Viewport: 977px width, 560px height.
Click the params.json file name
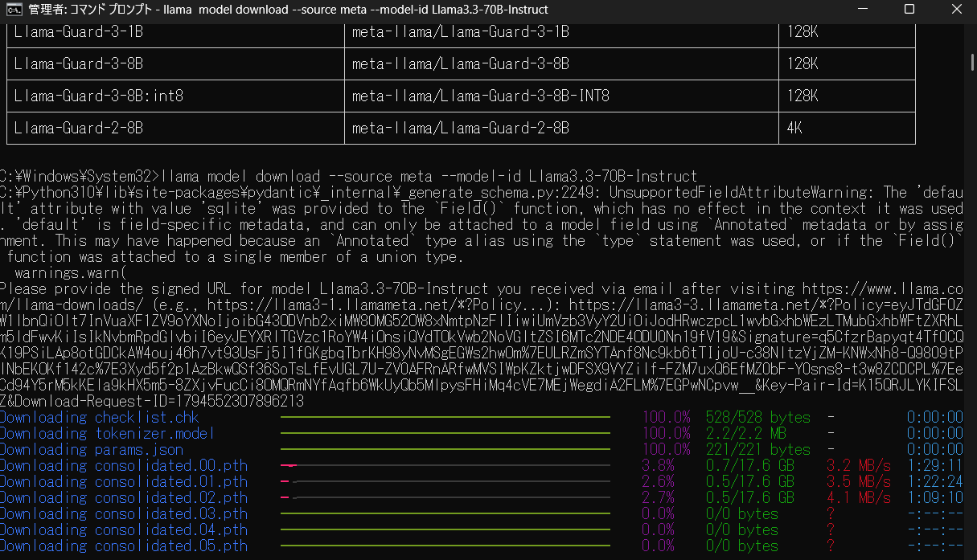click(139, 450)
